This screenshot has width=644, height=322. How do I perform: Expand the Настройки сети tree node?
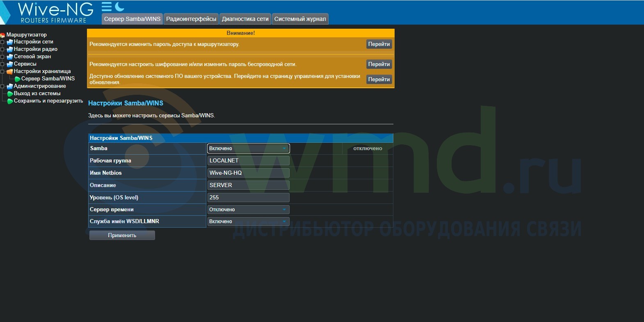coord(2,42)
